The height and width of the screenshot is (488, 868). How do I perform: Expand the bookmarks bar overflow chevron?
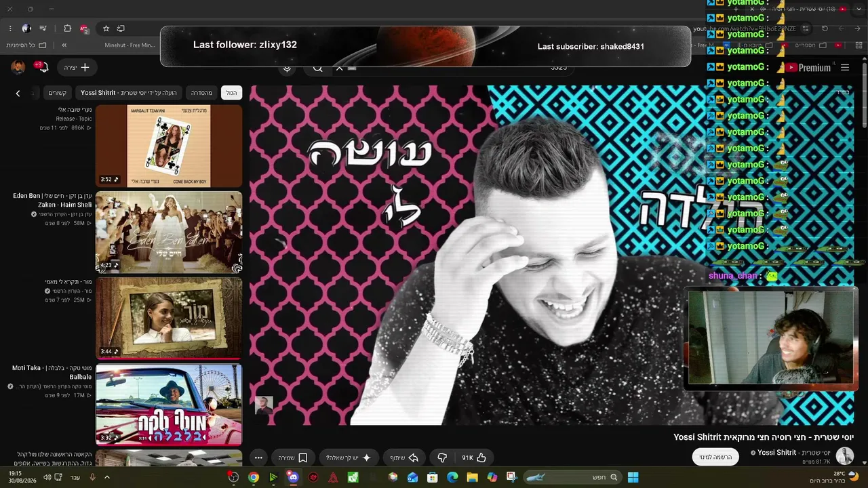point(64,45)
